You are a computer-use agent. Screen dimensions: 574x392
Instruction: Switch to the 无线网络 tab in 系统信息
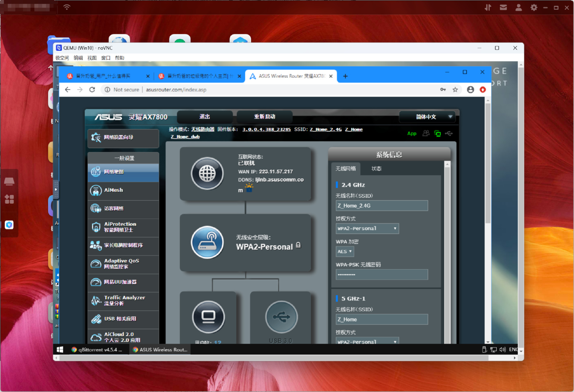pyautogui.click(x=345, y=168)
